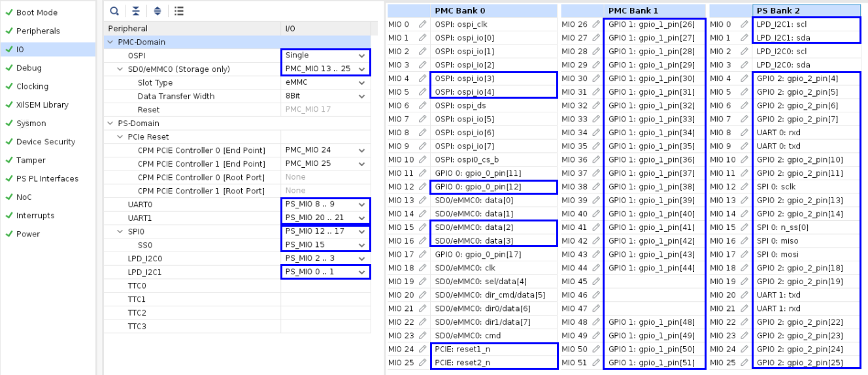Image resolution: width=868 pixels, height=375 pixels.
Task: Collapse the SPI0 tree node
Action: click(120, 232)
